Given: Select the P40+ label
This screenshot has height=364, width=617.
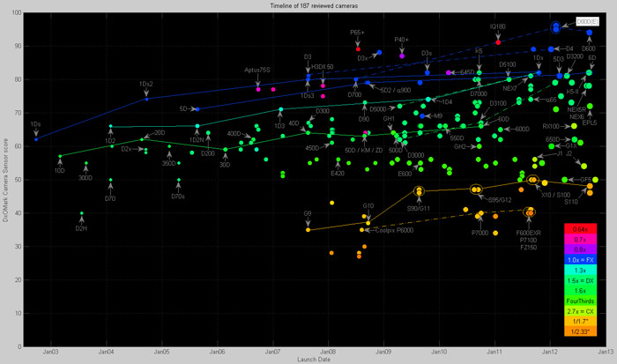Looking at the screenshot, I should (x=402, y=40).
